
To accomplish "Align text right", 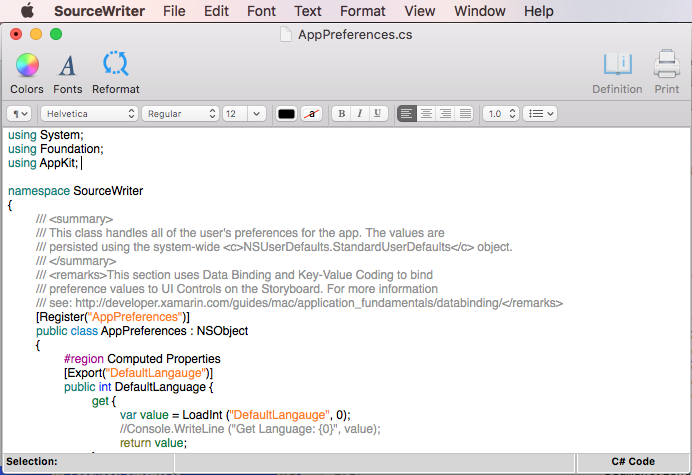I will click(x=446, y=114).
